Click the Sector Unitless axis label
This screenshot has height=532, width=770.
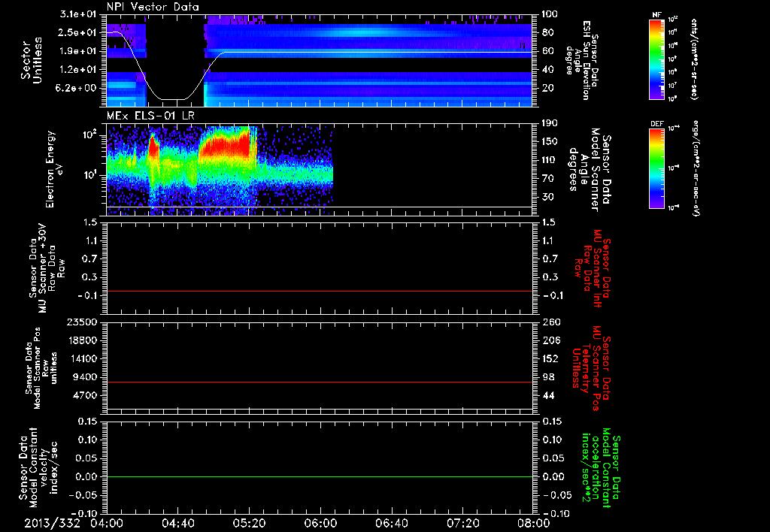(32, 60)
